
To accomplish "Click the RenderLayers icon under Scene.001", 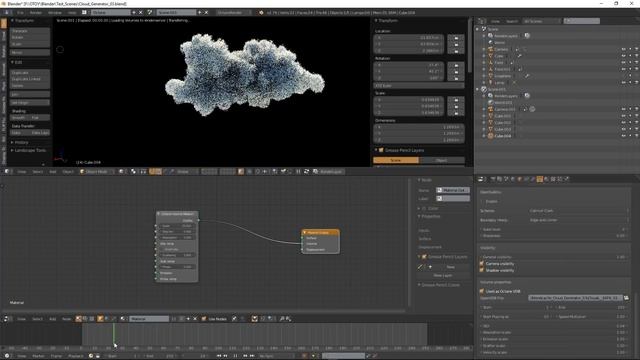I will click(x=491, y=96).
